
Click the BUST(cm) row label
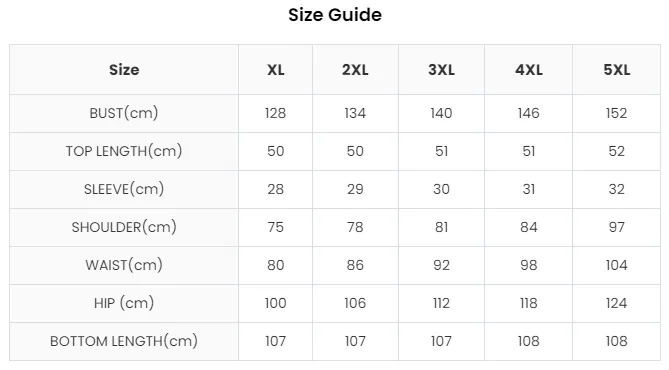pos(124,113)
